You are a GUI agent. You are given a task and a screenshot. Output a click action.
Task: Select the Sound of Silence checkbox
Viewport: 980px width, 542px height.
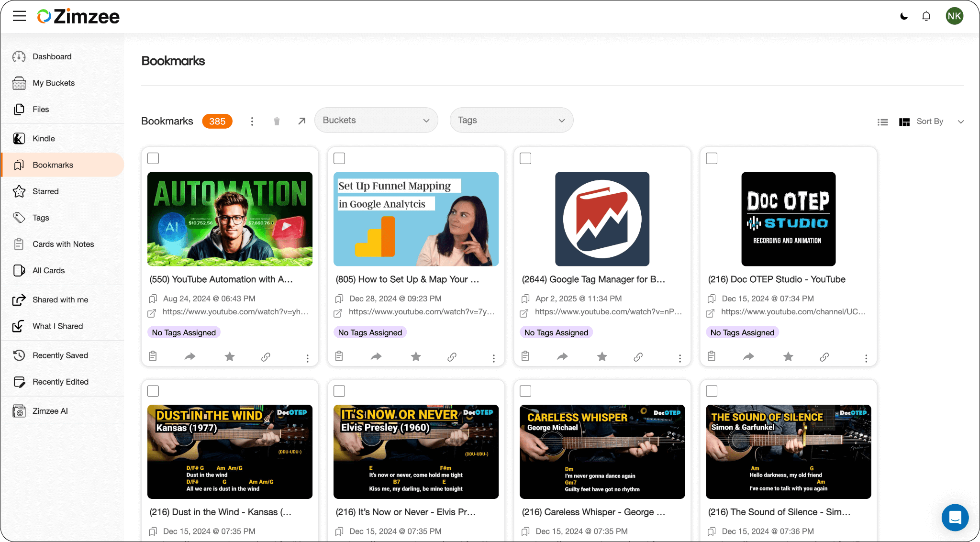[712, 391]
